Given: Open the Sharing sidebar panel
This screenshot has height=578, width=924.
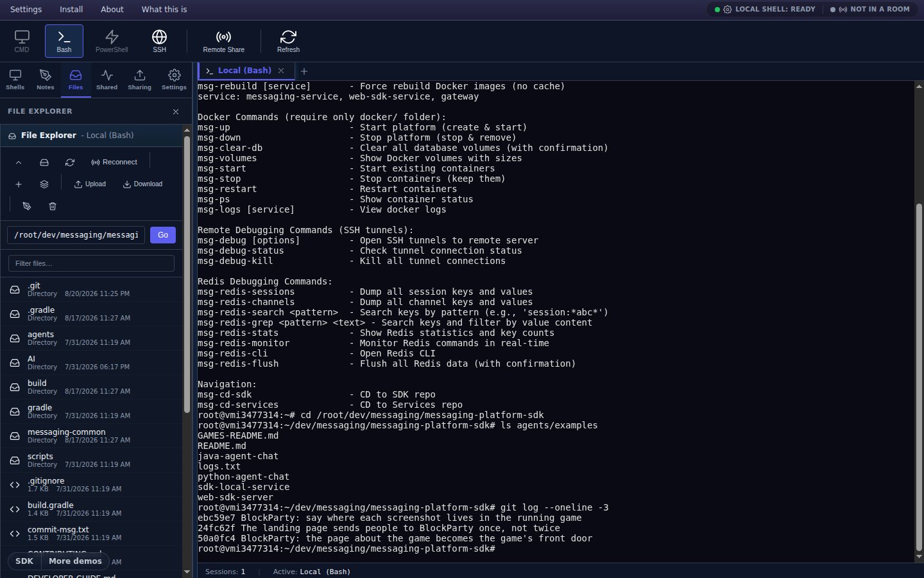Looking at the screenshot, I should click(139, 80).
